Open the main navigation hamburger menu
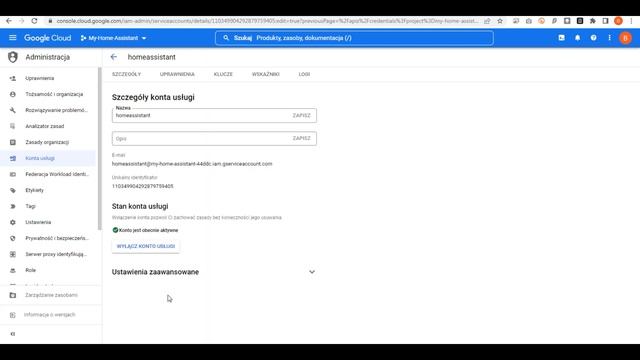This screenshot has height=360, width=640. click(x=13, y=38)
